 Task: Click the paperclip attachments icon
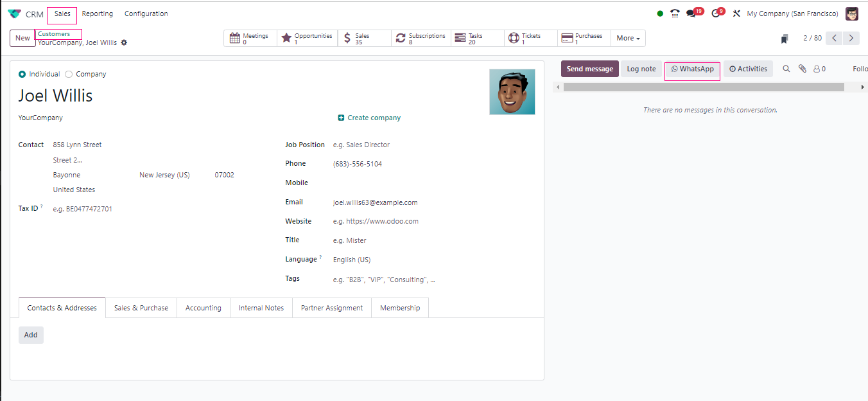coord(803,69)
